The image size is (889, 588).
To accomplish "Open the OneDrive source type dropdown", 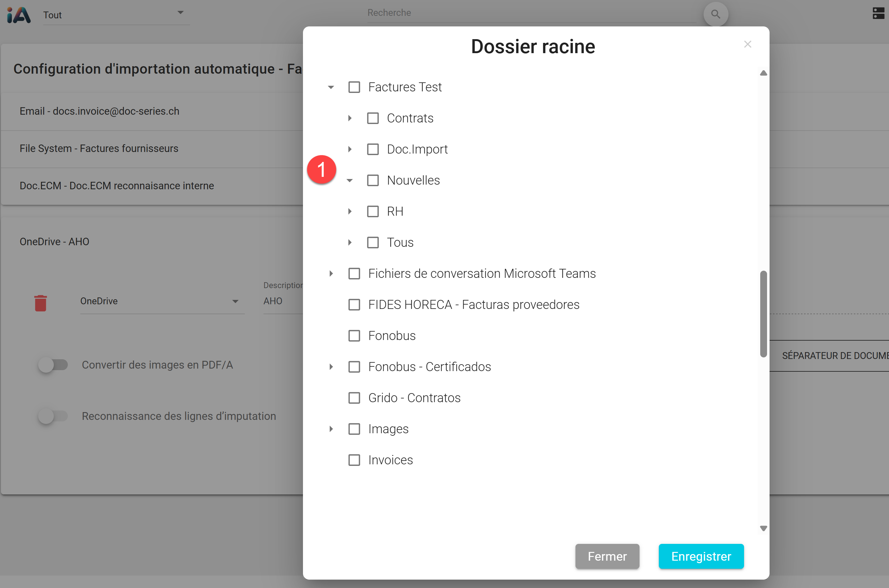I will pos(161,301).
